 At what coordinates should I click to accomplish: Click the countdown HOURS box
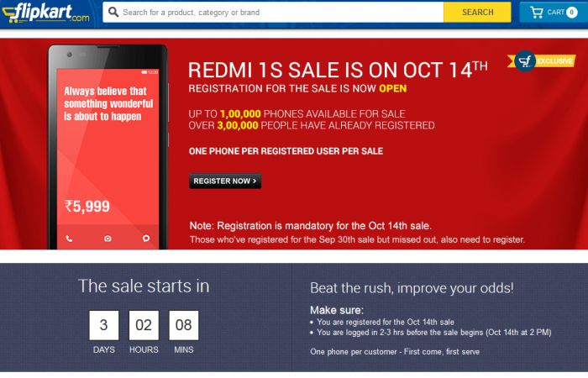pyautogui.click(x=144, y=325)
